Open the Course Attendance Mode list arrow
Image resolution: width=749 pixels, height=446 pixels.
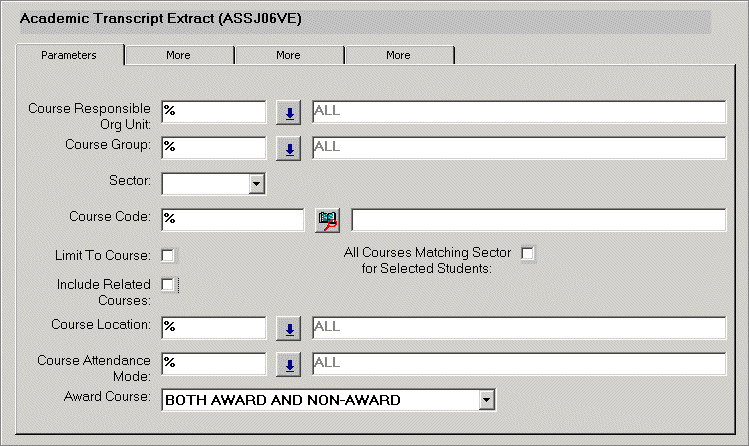(x=289, y=365)
